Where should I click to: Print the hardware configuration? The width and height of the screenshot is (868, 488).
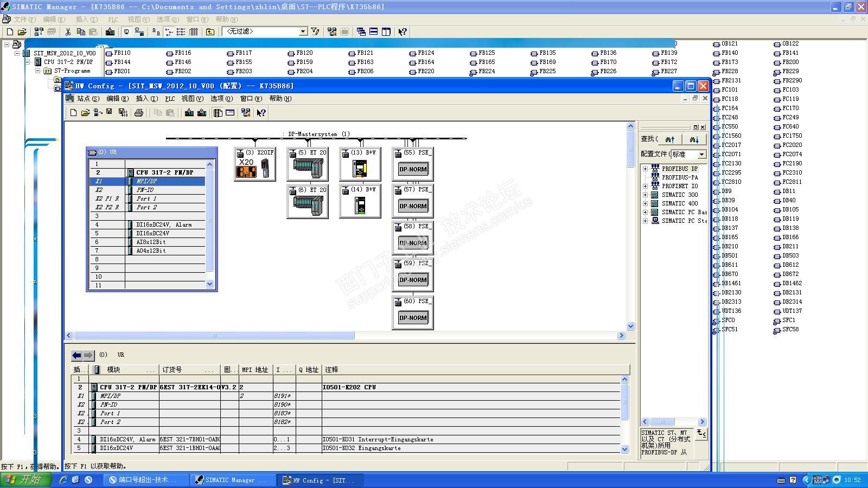click(x=139, y=113)
